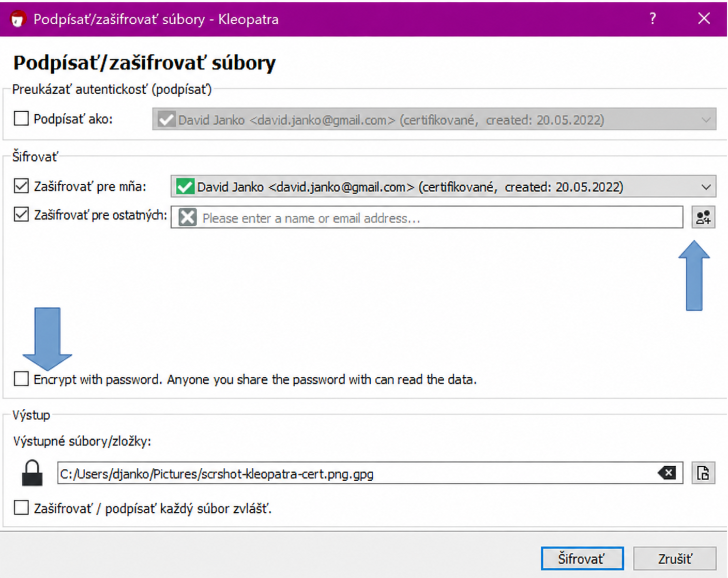Click the invalid recipient X status icon
Viewport: 728px width, 578px height.
point(187,217)
